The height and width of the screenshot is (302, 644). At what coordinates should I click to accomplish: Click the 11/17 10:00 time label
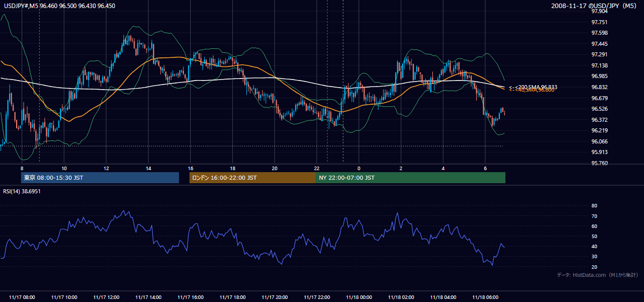pos(64,297)
